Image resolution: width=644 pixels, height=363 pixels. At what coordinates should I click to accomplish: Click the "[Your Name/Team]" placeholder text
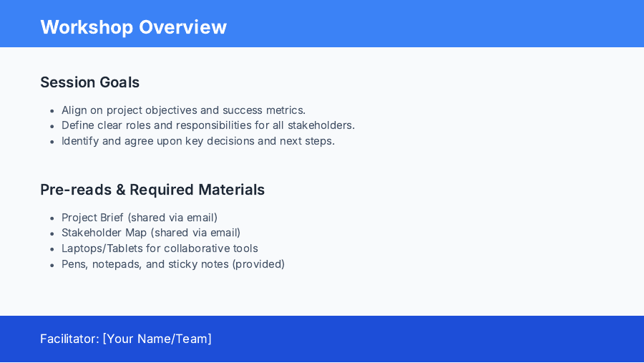tap(157, 339)
